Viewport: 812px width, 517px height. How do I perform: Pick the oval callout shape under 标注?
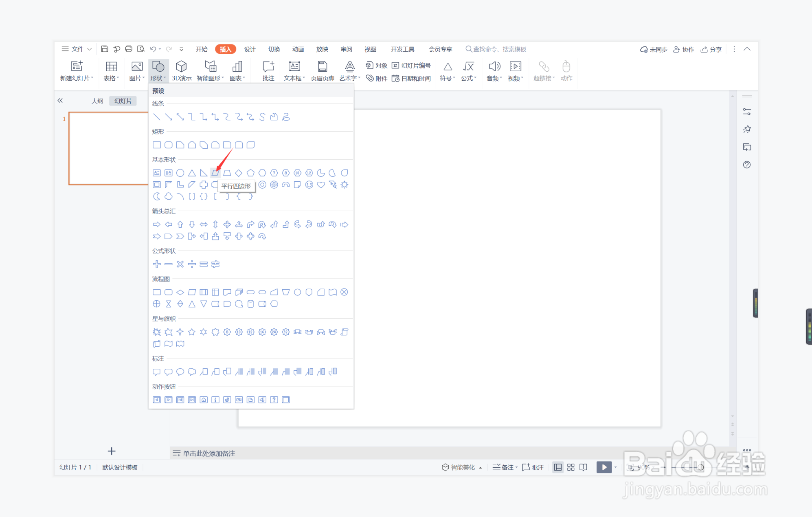(x=180, y=372)
